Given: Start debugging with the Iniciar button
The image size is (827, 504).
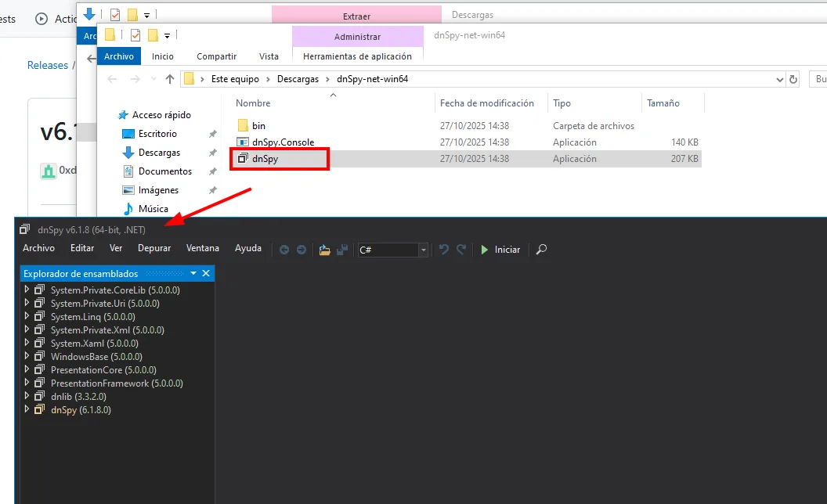Looking at the screenshot, I should [x=500, y=250].
